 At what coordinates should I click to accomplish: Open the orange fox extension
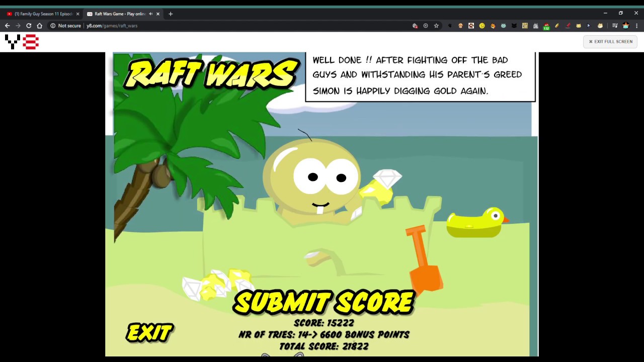tap(493, 26)
